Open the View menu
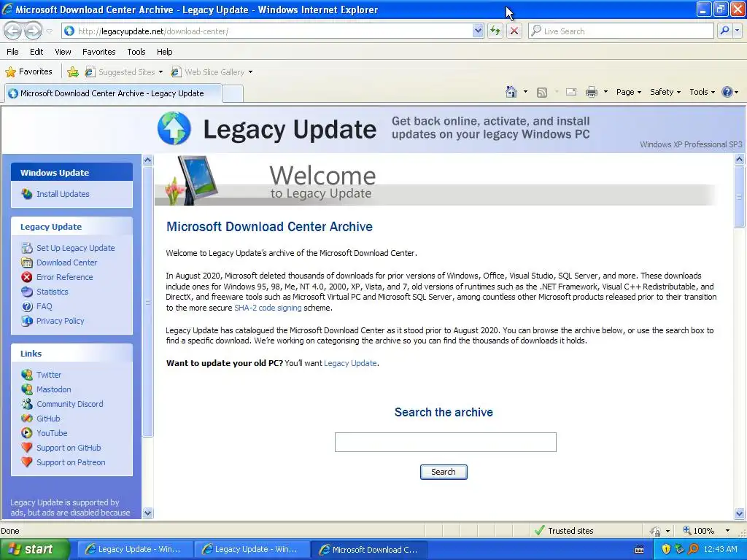 (63, 52)
